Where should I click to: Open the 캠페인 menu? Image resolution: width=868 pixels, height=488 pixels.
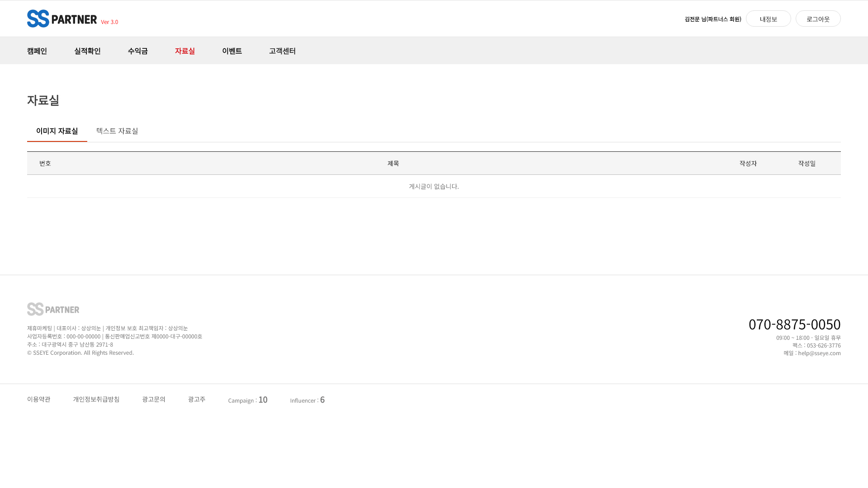(37, 51)
